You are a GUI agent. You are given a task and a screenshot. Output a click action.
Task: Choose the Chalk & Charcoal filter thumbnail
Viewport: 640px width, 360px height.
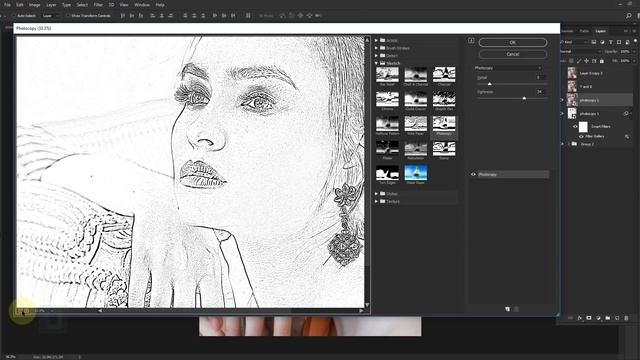pyautogui.click(x=416, y=74)
